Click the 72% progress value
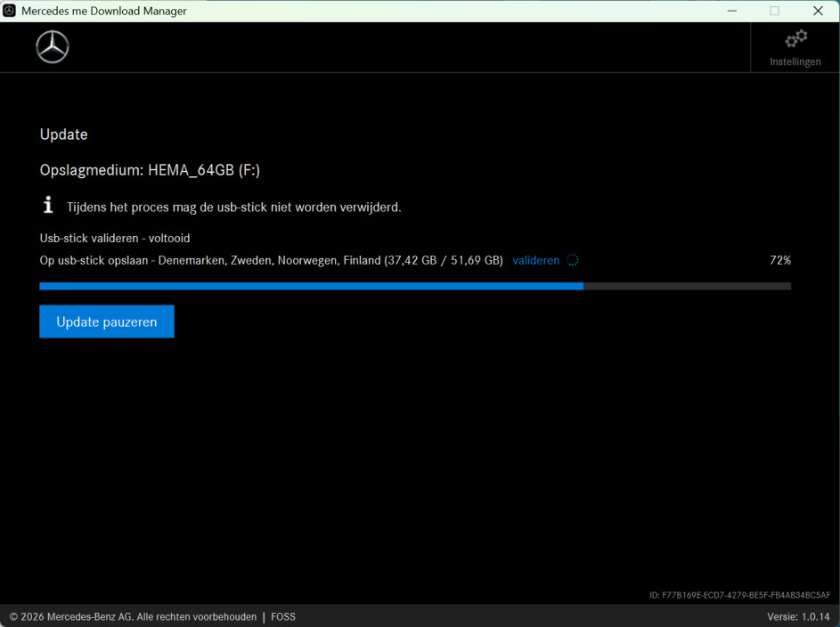Screen dimensions: 840x627 point(780,260)
